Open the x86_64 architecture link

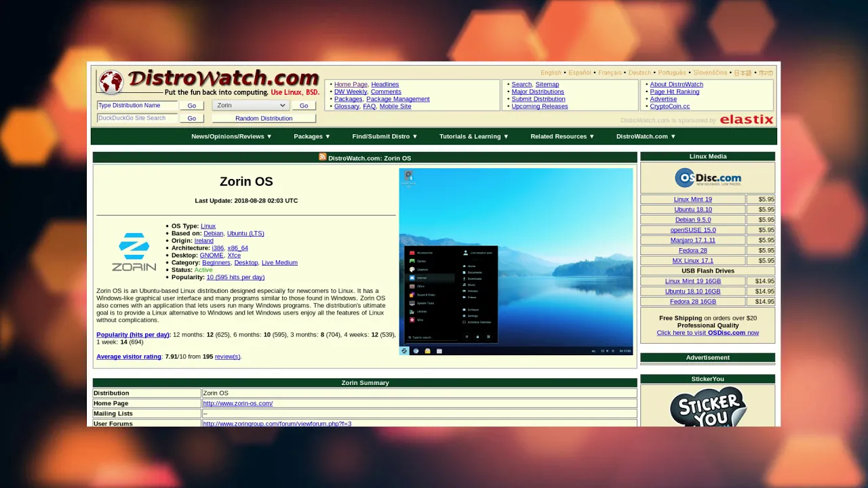tap(237, 248)
